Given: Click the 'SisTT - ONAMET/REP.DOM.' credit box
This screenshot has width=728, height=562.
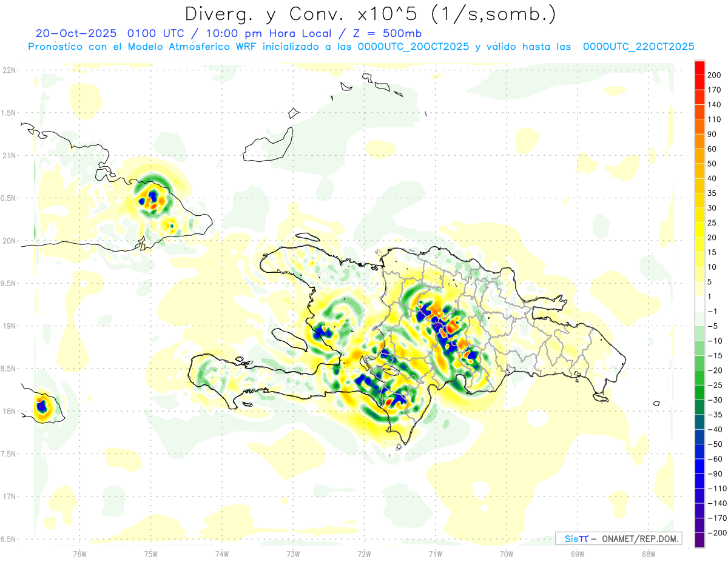Looking at the screenshot, I should coord(619,538).
